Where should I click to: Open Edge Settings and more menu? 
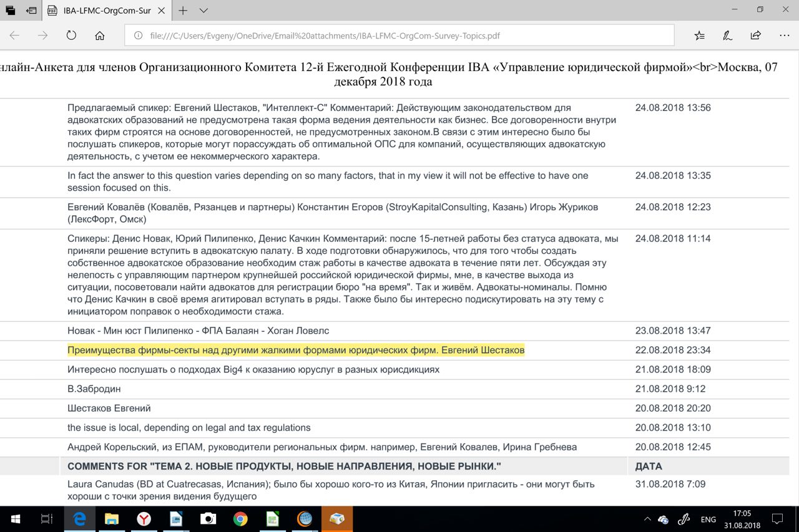pyautogui.click(x=785, y=36)
